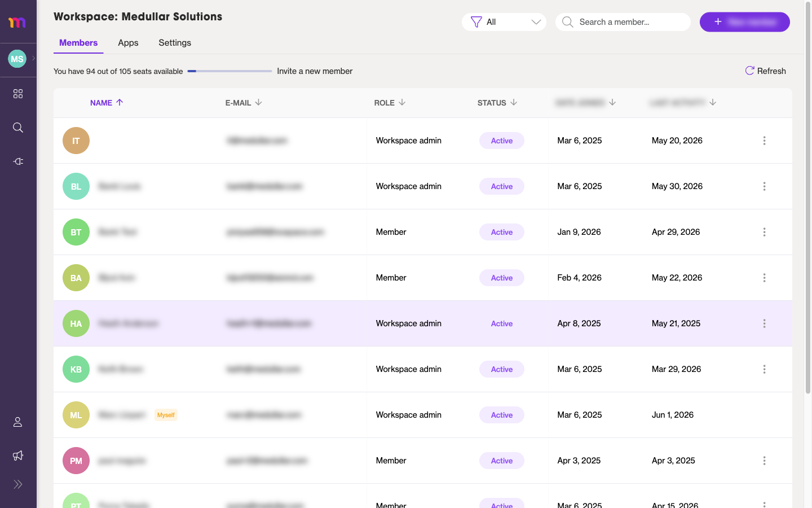
Task: Open actions menu for HA row
Action: [x=764, y=323]
